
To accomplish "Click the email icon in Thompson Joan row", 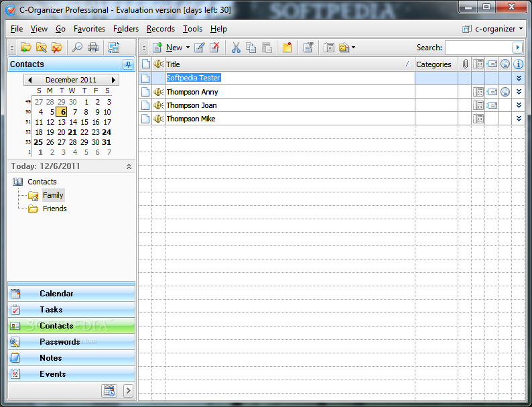I will point(492,105).
